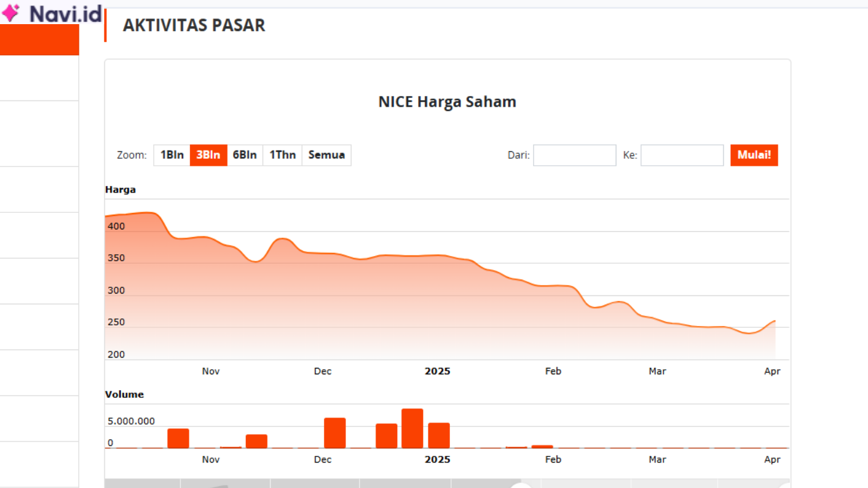Reselect the active 3Bln zoom button
Image resolution: width=868 pixels, height=488 pixels.
(208, 154)
